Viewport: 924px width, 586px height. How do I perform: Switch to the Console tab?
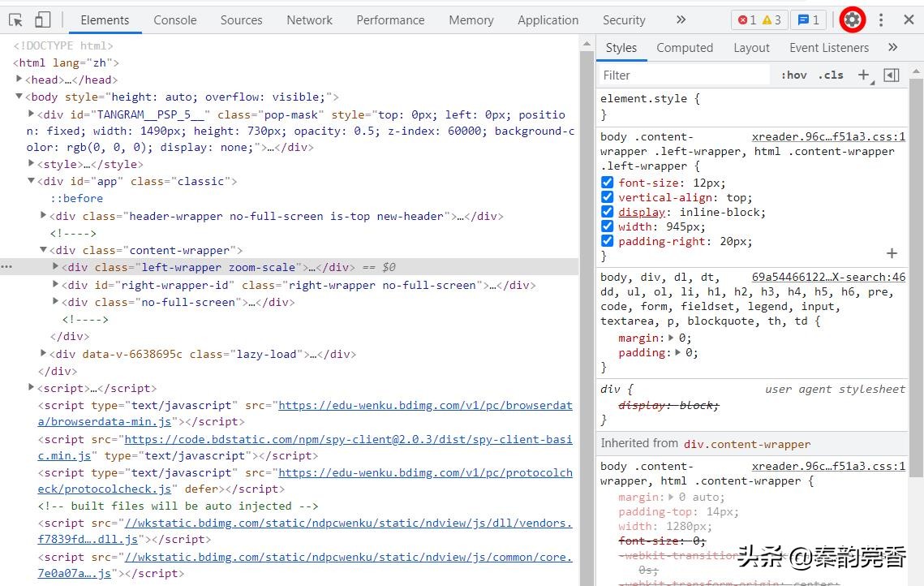(x=175, y=20)
